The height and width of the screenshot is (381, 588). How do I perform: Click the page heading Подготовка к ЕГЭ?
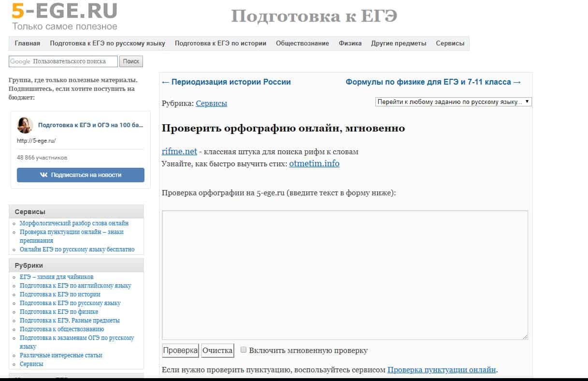314,16
